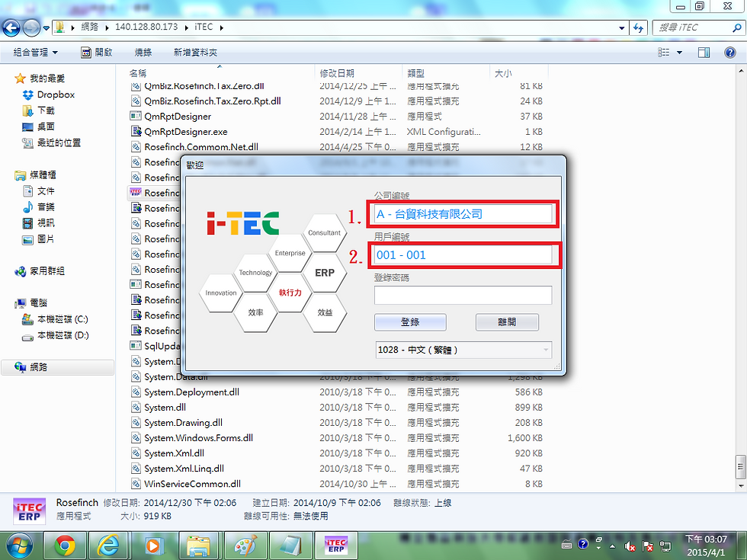The height and width of the screenshot is (560, 747).
Task: Click the Forward navigation arrow in Explorer
Action: click(x=31, y=27)
